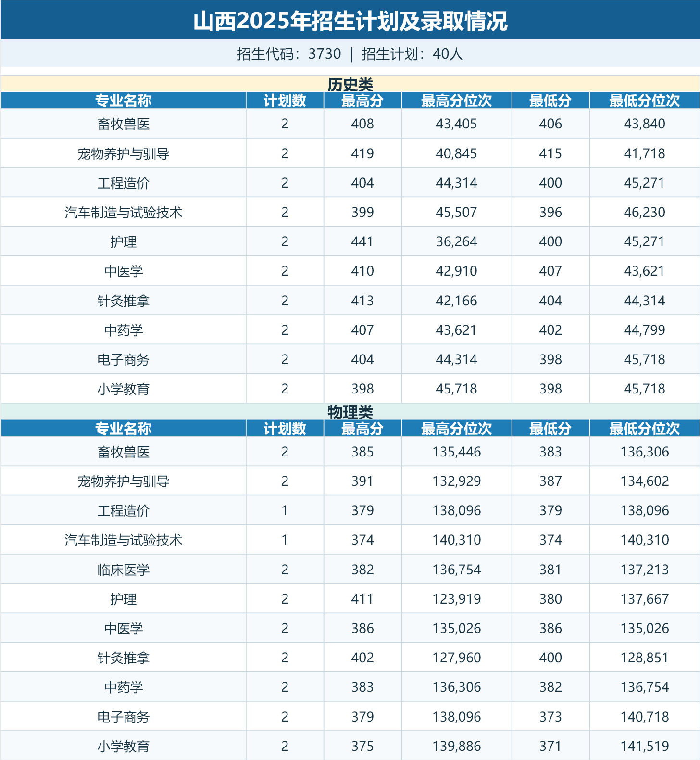This screenshot has width=700, height=760.
Task: Click 电子商务 name under 历史类
Action: [x=124, y=360]
